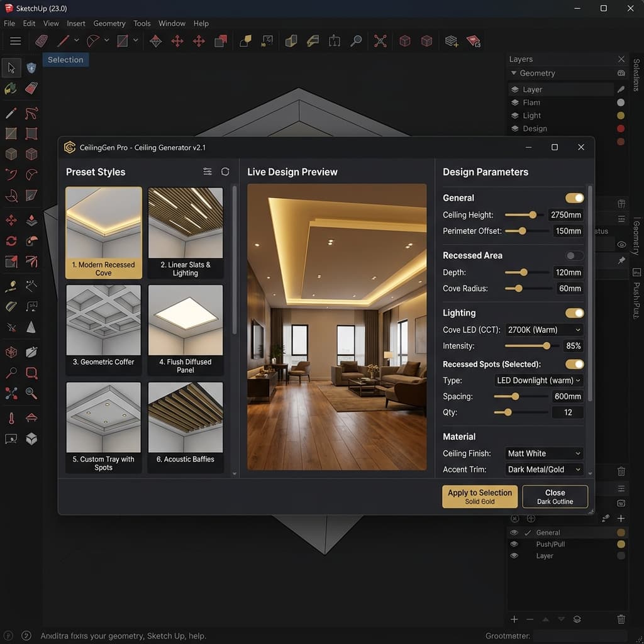Image resolution: width=644 pixels, height=644 pixels.
Task: Click the Preset Styles scrollbar
Action: click(x=235, y=260)
